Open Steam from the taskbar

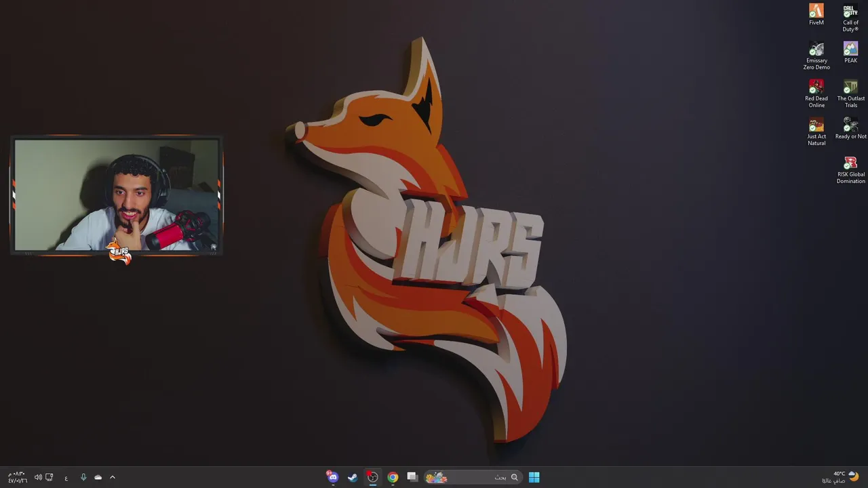[353, 477]
